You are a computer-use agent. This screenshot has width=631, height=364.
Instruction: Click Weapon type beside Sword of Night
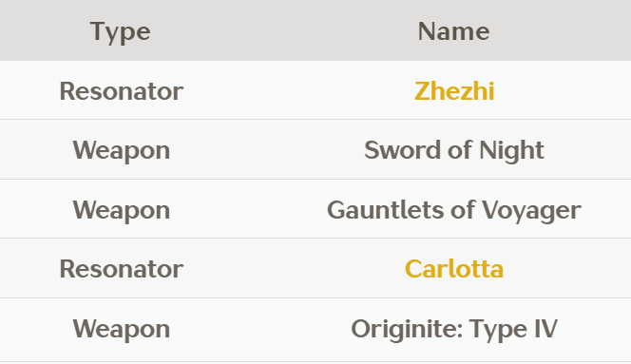tap(121, 151)
